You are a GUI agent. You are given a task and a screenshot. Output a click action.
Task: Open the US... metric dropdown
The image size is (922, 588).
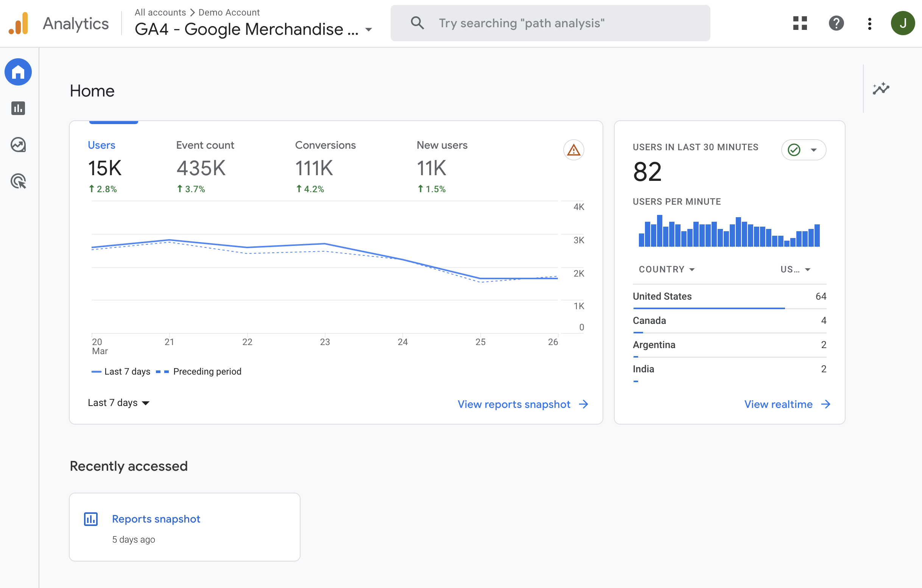coord(796,269)
